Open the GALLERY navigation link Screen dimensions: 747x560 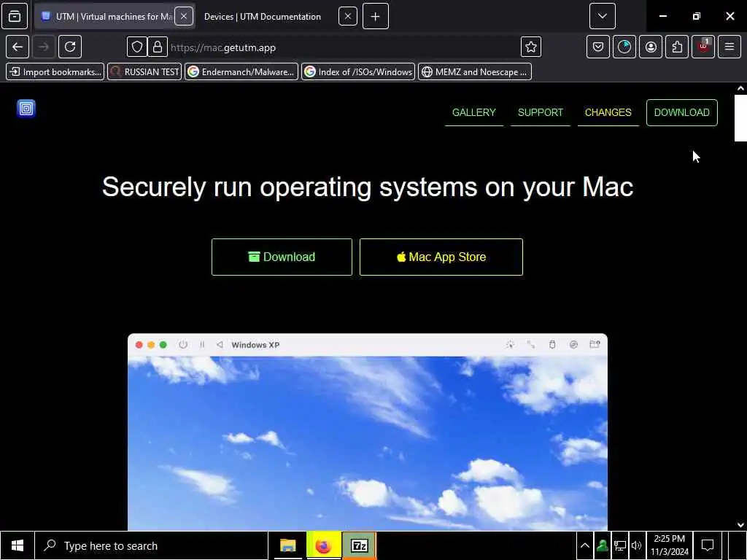pos(474,113)
